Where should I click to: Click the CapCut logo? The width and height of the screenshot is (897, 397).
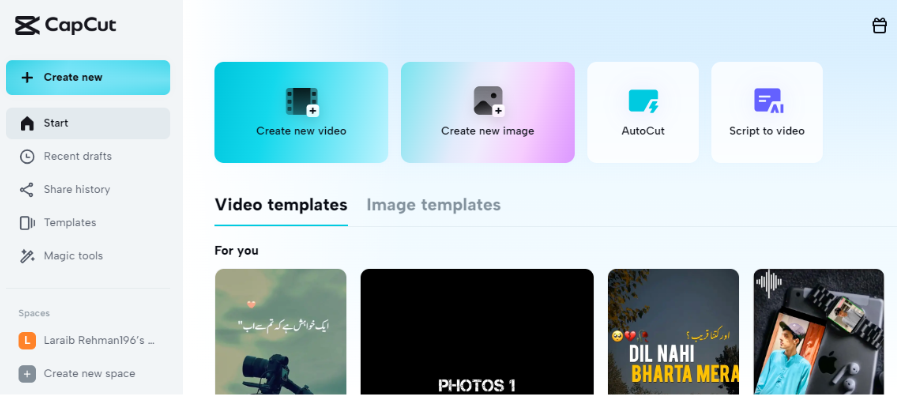[x=66, y=25]
